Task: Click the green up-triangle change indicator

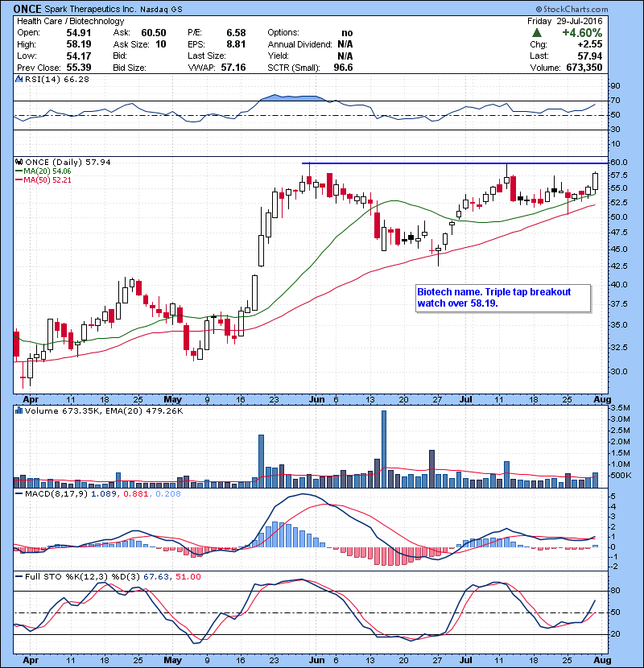Action: tap(537, 33)
